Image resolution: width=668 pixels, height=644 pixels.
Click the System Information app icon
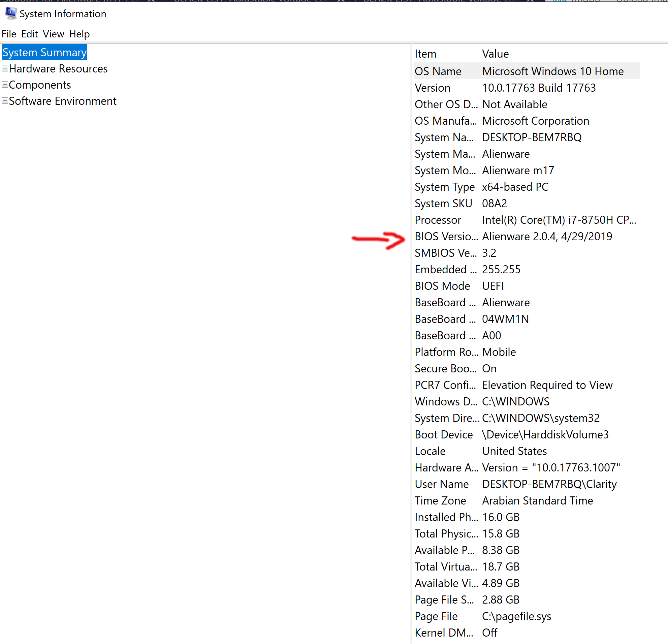[10, 13]
